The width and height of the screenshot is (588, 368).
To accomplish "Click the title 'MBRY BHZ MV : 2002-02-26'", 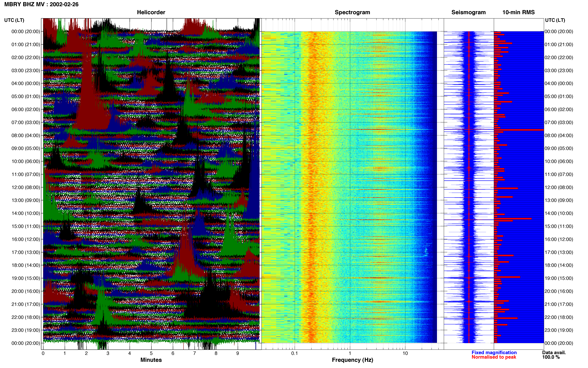I will (41, 4).
